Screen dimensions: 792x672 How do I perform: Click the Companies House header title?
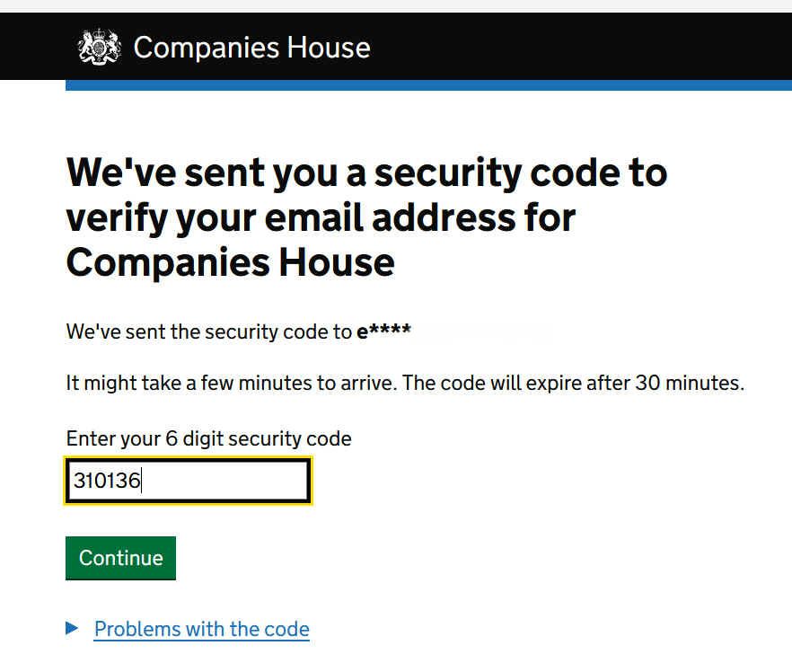(251, 47)
